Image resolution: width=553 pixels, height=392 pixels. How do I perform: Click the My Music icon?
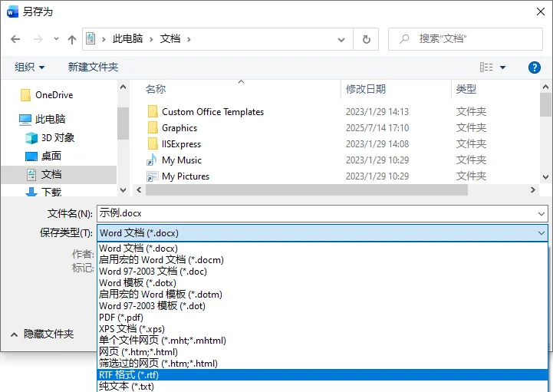[x=152, y=160]
